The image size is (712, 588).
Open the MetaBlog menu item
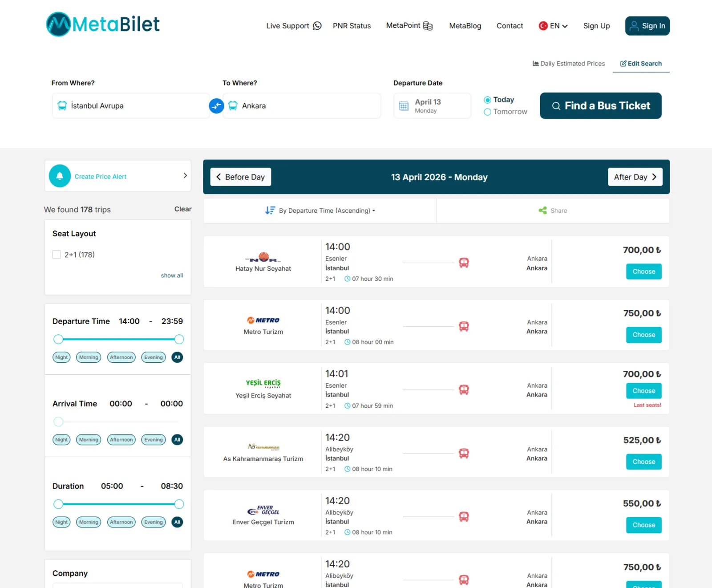465,25
